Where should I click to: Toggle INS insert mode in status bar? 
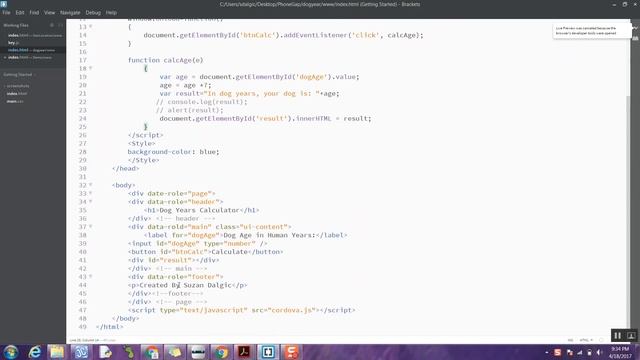pos(570,340)
